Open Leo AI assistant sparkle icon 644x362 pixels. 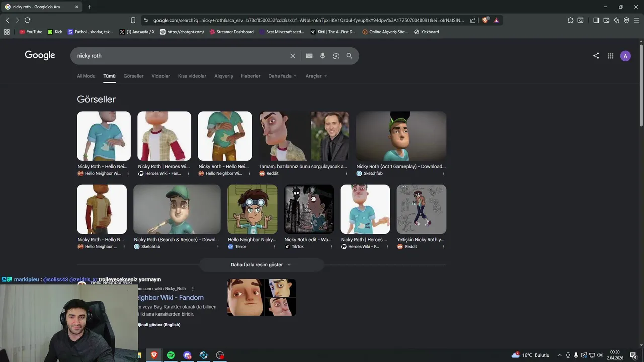pyautogui.click(x=616, y=20)
